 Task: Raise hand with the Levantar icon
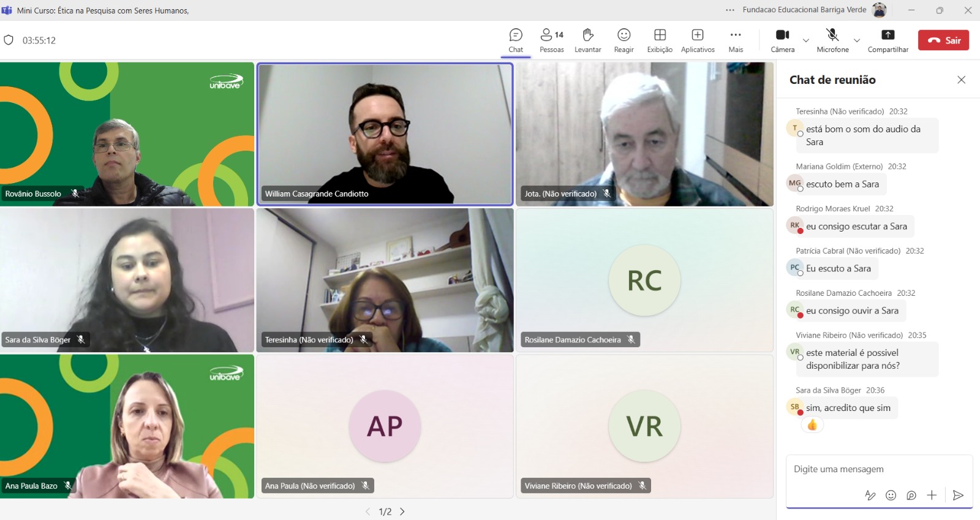click(x=587, y=40)
